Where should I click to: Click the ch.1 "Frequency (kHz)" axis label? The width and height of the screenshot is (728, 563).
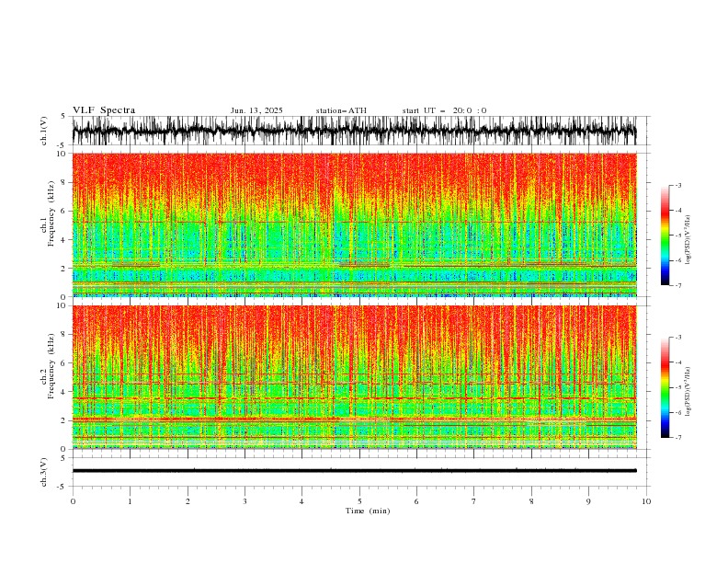click(x=51, y=213)
